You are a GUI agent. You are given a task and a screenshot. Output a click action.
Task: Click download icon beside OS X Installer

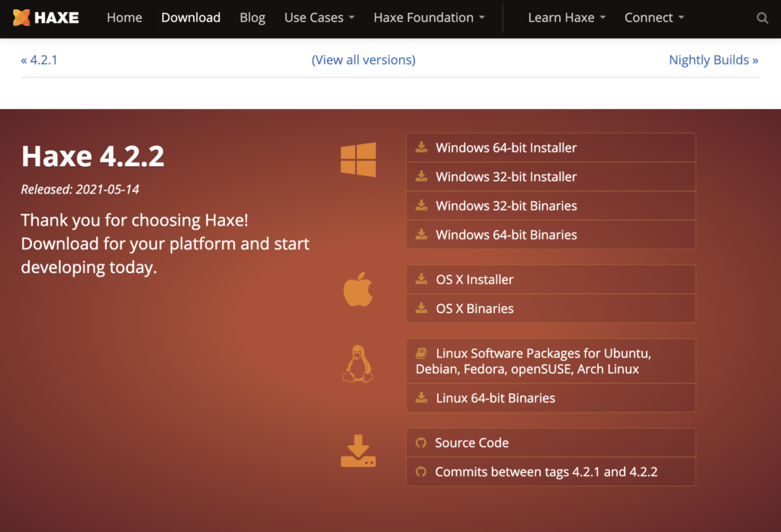[421, 279]
